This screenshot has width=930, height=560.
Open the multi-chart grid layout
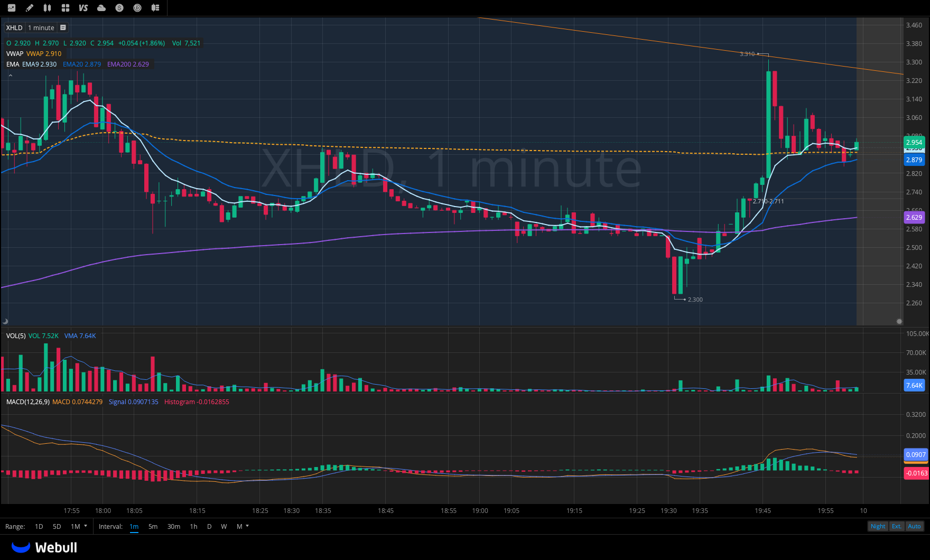(x=66, y=8)
